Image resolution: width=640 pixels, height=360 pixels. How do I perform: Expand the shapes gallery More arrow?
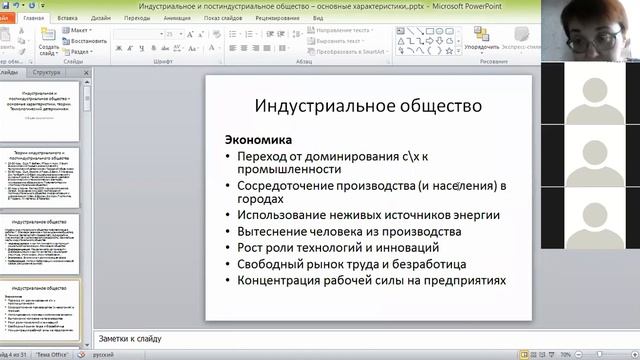(x=458, y=51)
